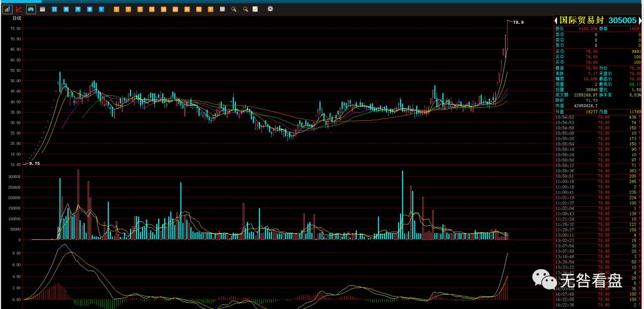Click the 75.00 price axis label
644x309 pixels.
tap(16, 28)
